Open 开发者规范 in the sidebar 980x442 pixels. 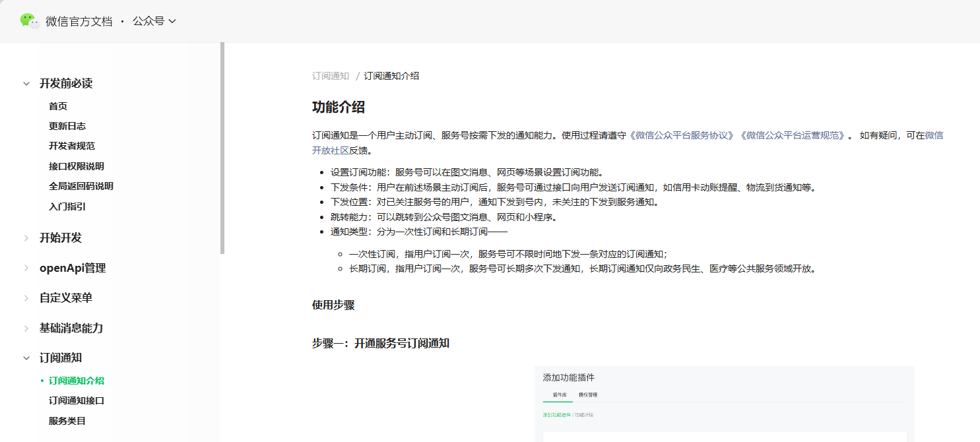pyautogui.click(x=72, y=146)
